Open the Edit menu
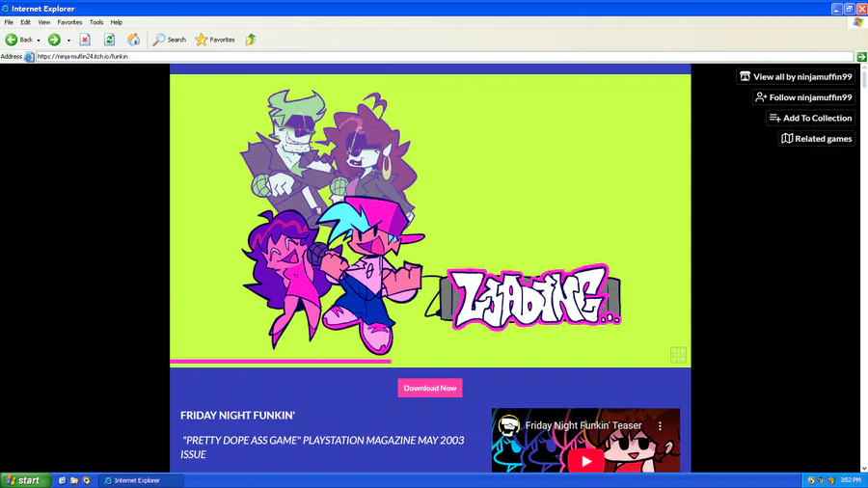The width and height of the screenshot is (868, 488). tap(25, 22)
